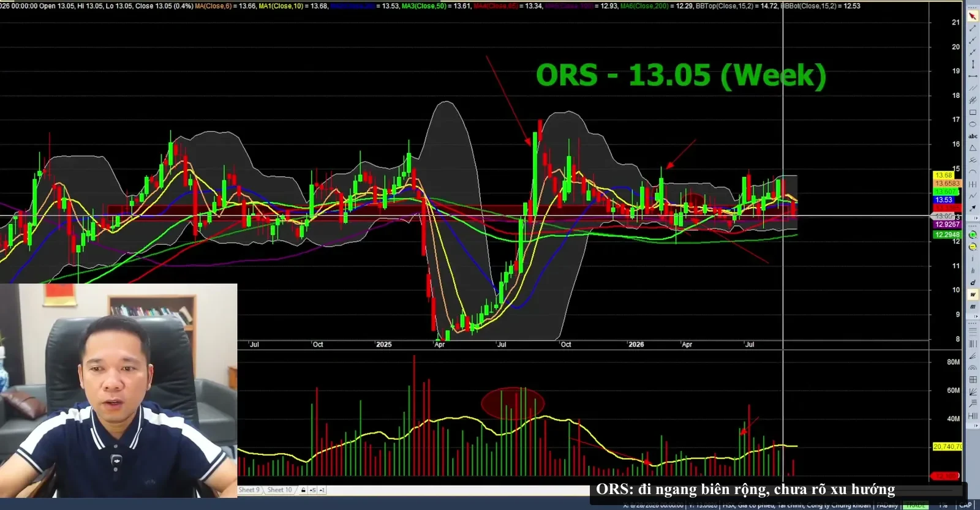This screenshot has width=980, height=510.
Task: Toggle the chart sheet lock icon
Action: 303,490
